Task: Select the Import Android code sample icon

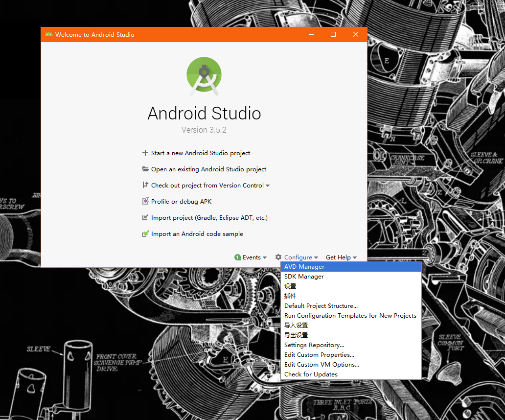Action: [x=145, y=233]
